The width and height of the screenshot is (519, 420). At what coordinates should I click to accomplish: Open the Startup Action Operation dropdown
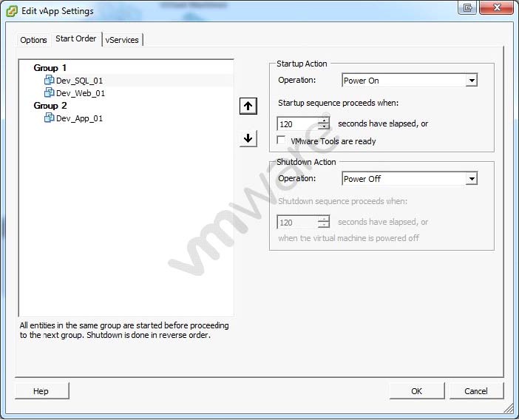click(x=472, y=81)
